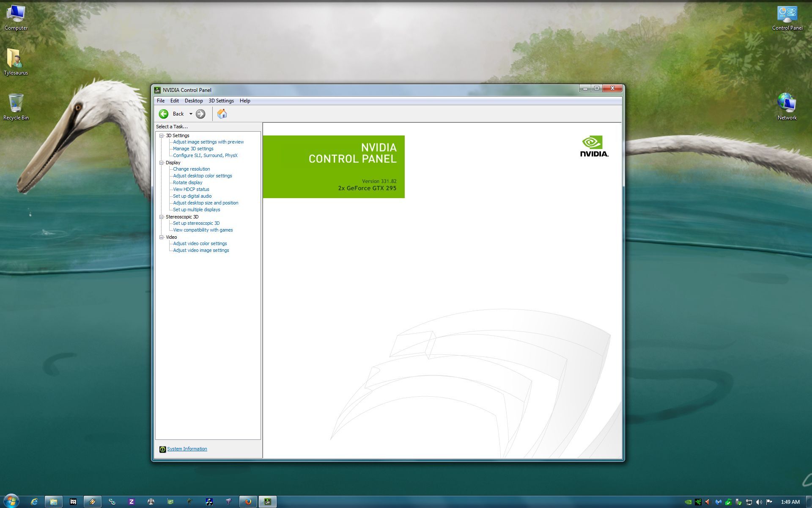This screenshot has height=508, width=812.
Task: Open Adjust desktop color settings
Action: 202,176
